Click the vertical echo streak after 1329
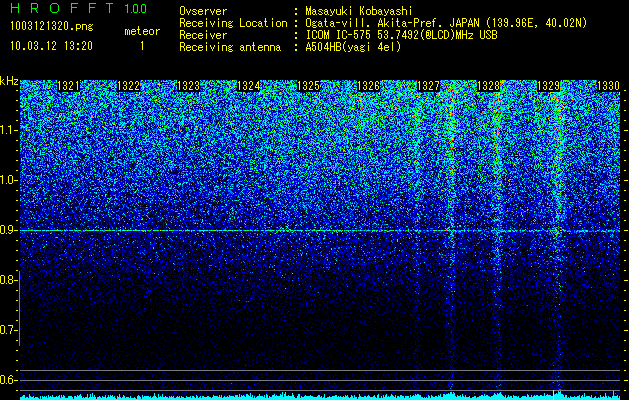 point(559,237)
